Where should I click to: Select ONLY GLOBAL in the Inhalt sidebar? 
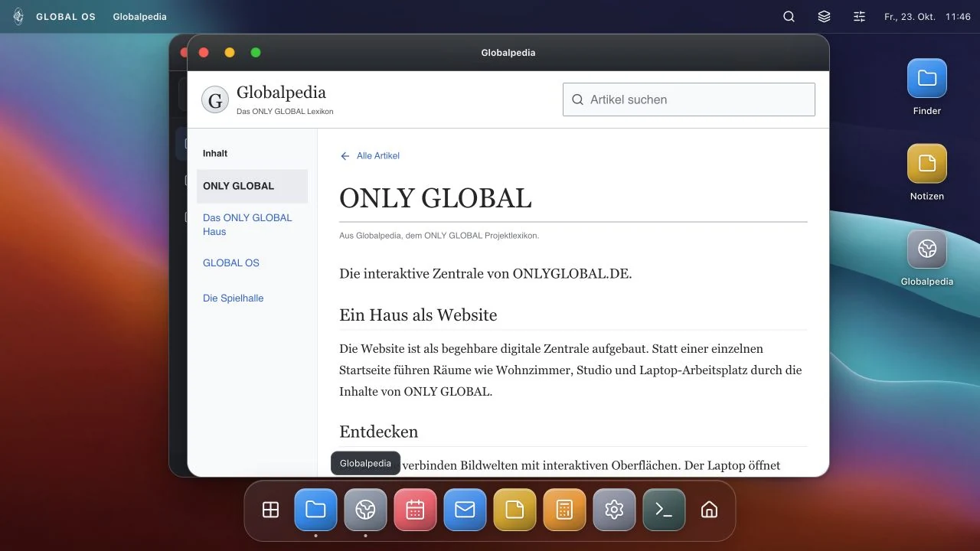point(252,186)
